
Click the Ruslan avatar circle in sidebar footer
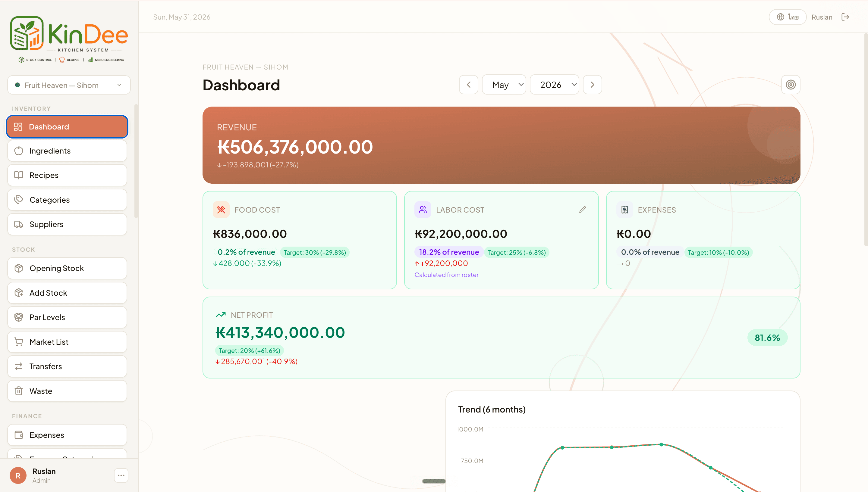18,475
